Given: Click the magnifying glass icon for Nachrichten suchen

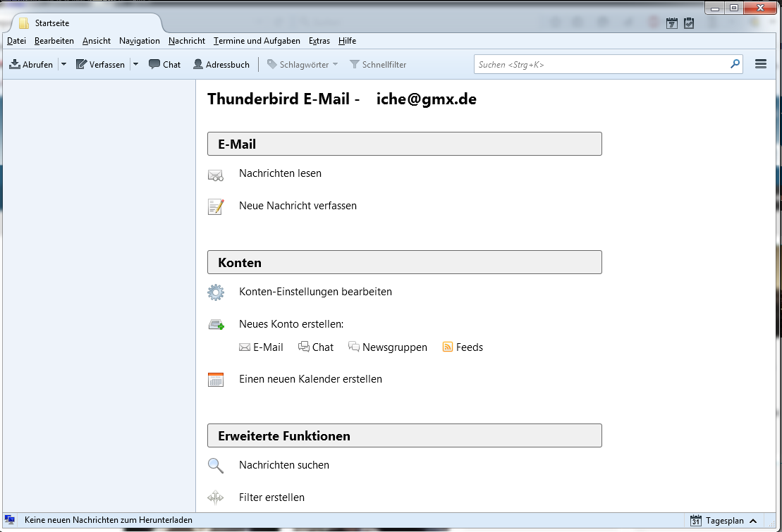Looking at the screenshot, I should coord(216,465).
